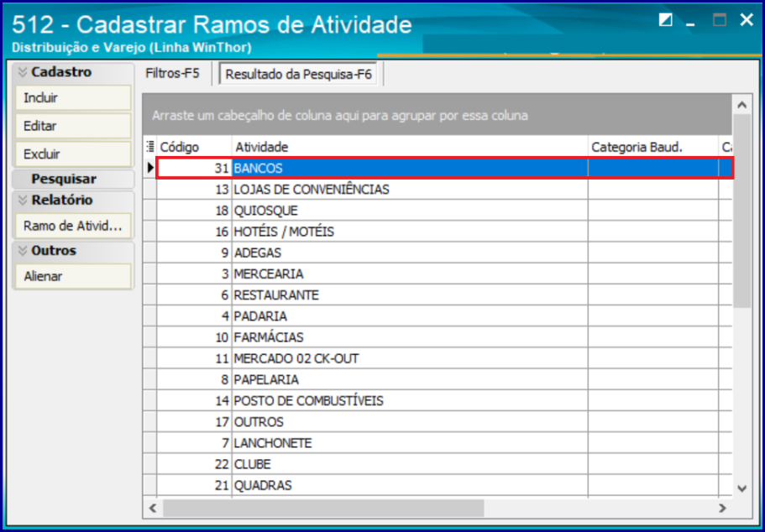Image resolution: width=765 pixels, height=532 pixels.
Task: Click the code cell 16
Action: pyautogui.click(x=194, y=232)
